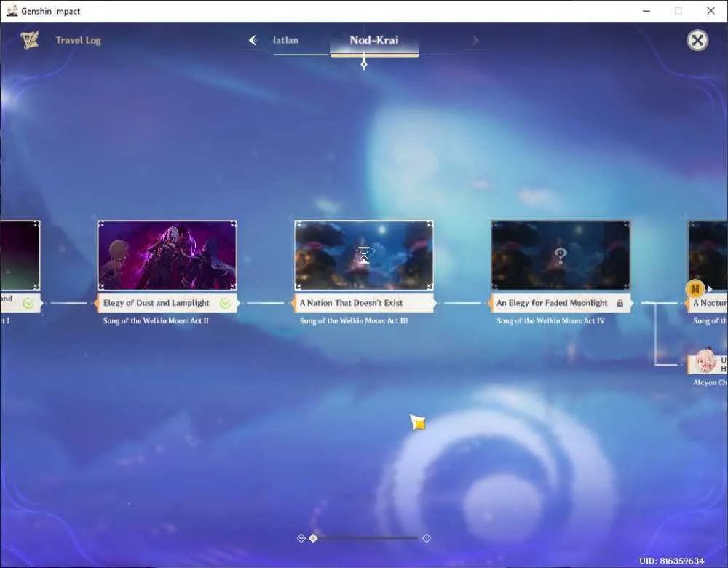Click the Travel Log heading text
728x568 pixels.
tap(78, 40)
